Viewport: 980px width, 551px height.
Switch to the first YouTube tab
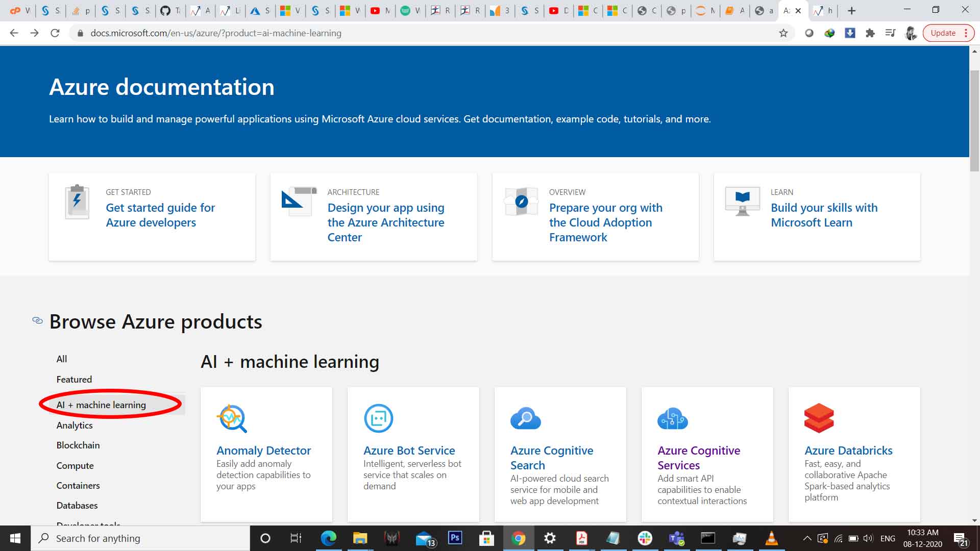tap(381, 11)
